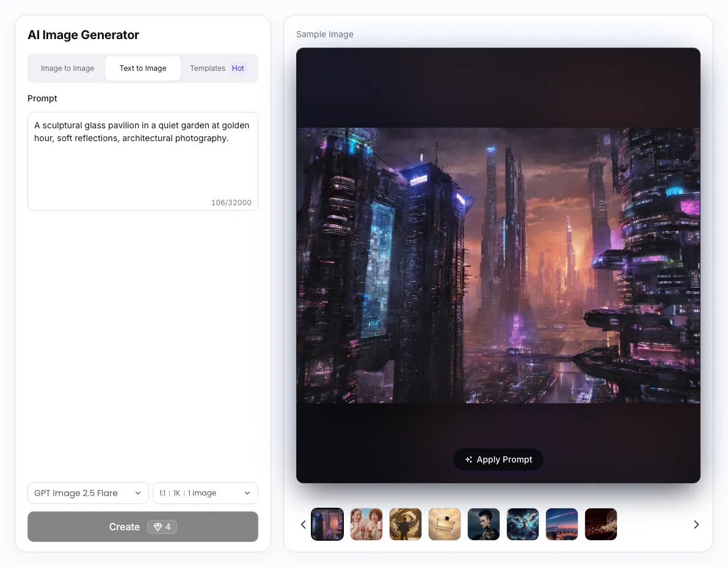Pick the dark red sparkles thumbnail

(601, 524)
